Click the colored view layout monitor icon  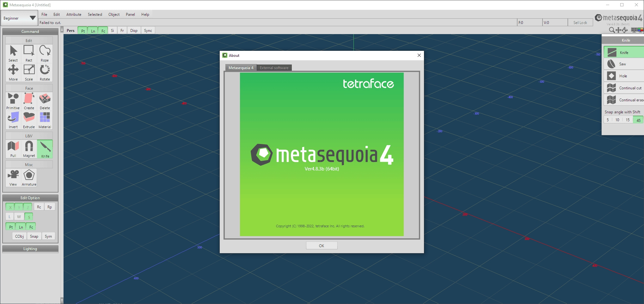pos(640,30)
